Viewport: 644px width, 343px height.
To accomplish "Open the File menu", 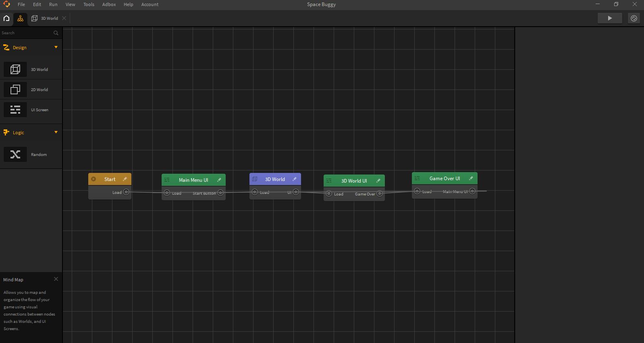I will pyautogui.click(x=21, y=4).
